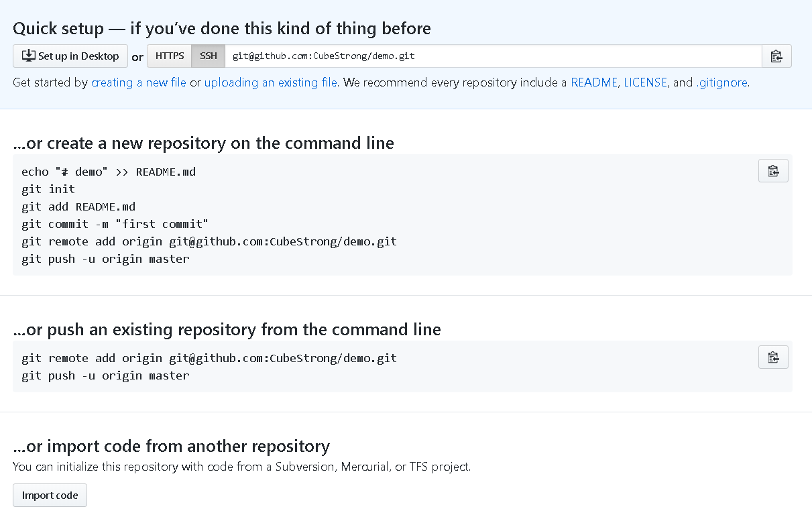Click the "git init" command line
812x525 pixels.
click(48, 189)
